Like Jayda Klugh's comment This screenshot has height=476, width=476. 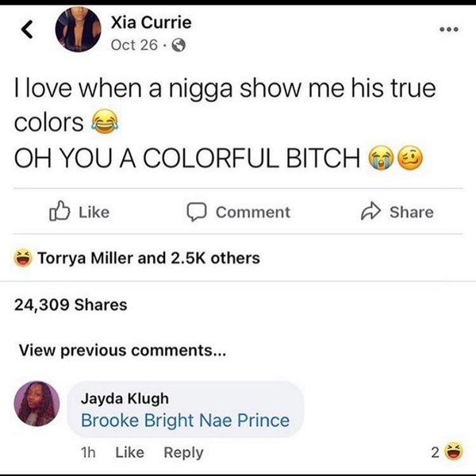coord(129,452)
